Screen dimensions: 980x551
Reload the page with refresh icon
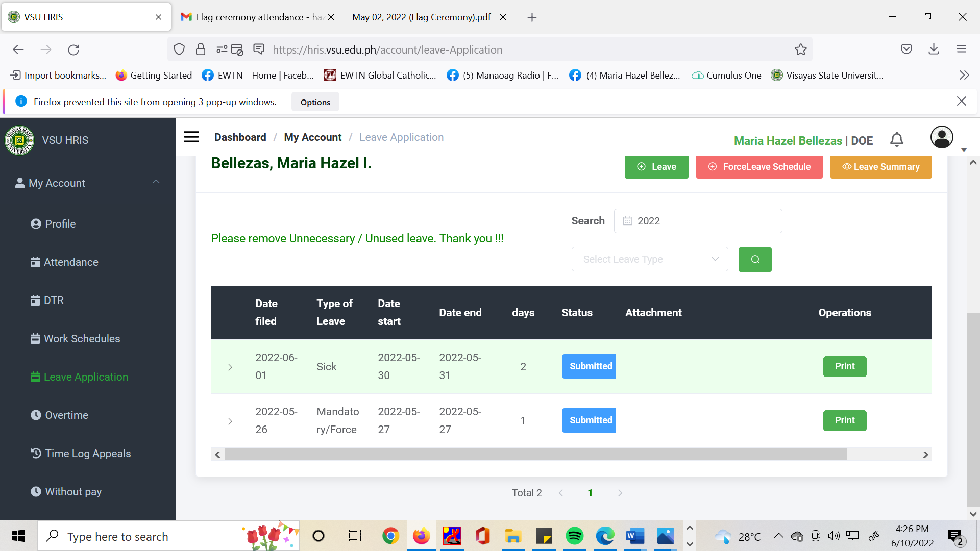73,49
